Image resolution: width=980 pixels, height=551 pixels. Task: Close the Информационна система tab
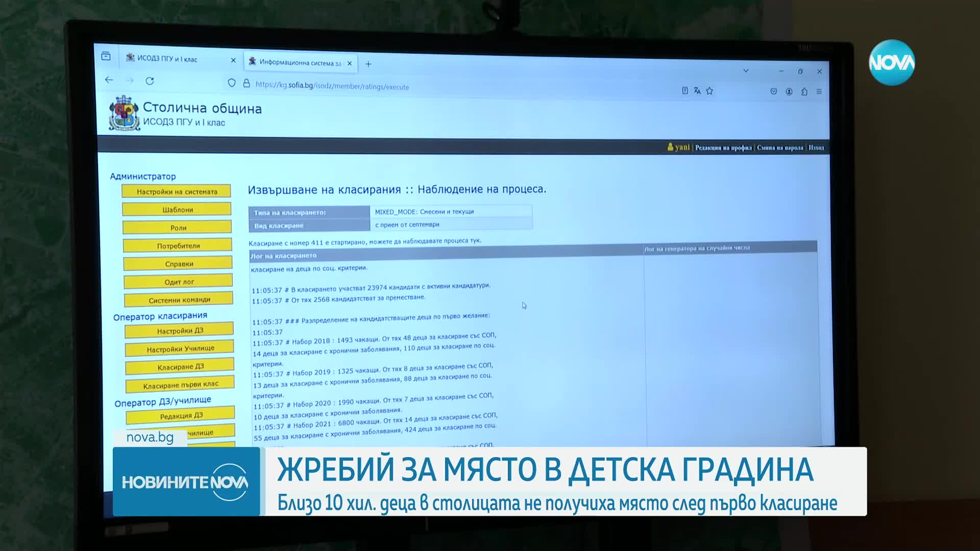(350, 64)
